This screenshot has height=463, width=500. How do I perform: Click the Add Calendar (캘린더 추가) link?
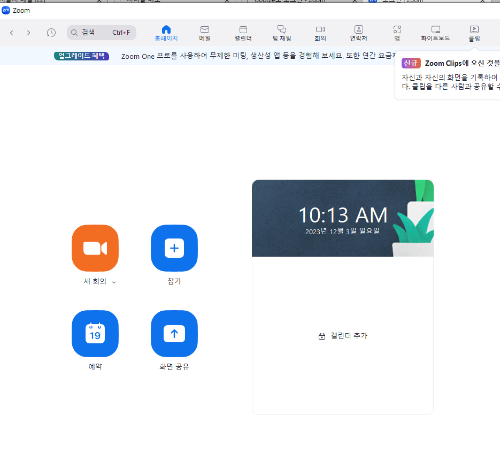point(343,336)
